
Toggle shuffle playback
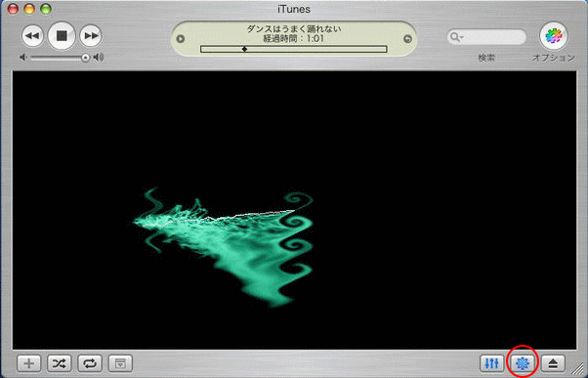pyautogui.click(x=60, y=363)
